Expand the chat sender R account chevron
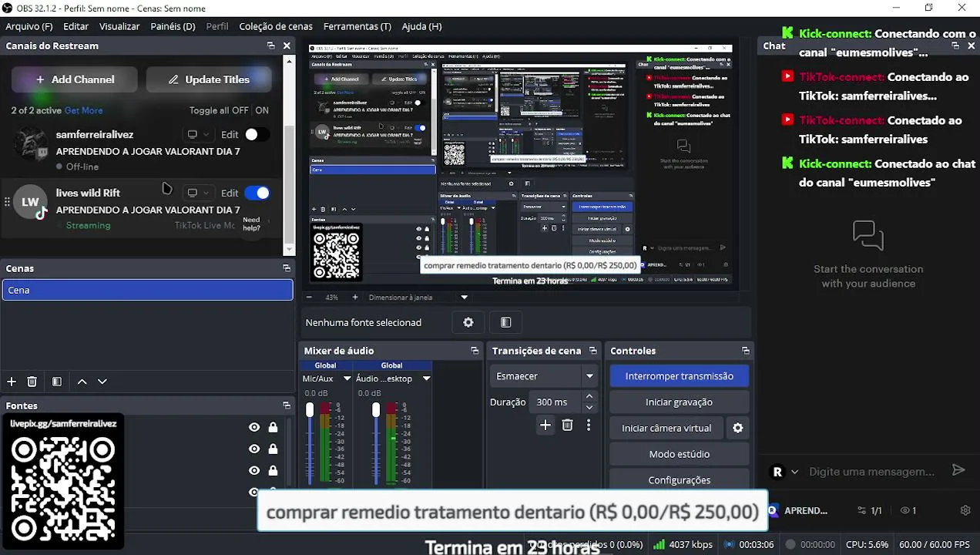Screen dimensions: 980x555 point(794,472)
